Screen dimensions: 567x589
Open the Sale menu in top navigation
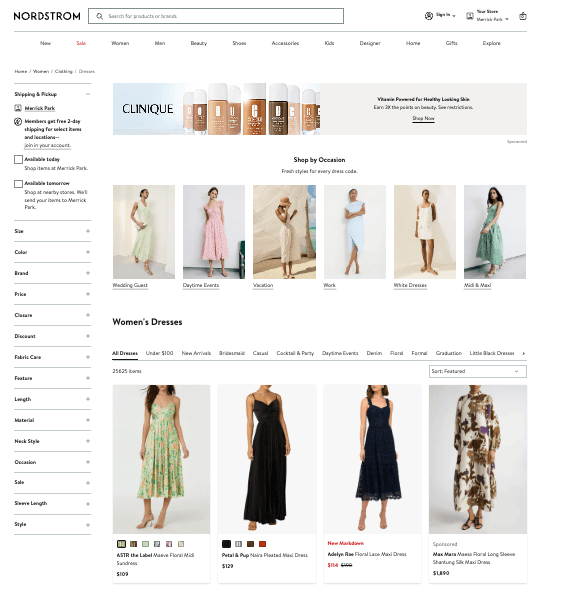point(81,43)
